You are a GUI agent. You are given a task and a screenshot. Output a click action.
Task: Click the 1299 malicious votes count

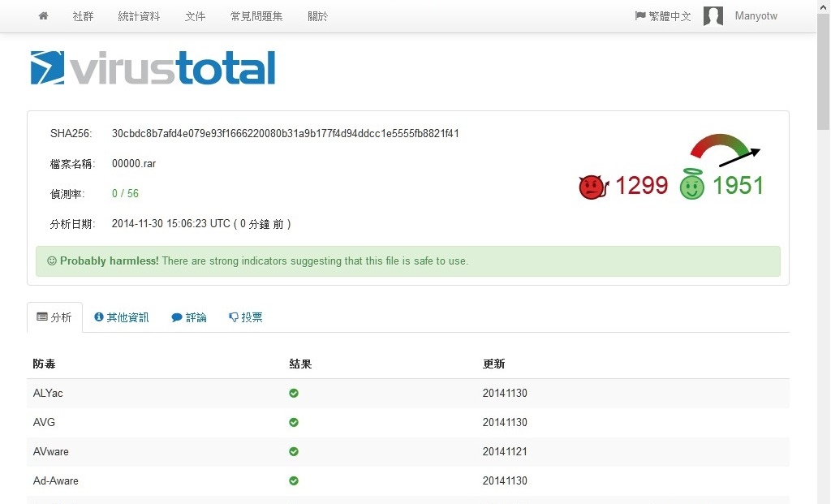(x=641, y=186)
